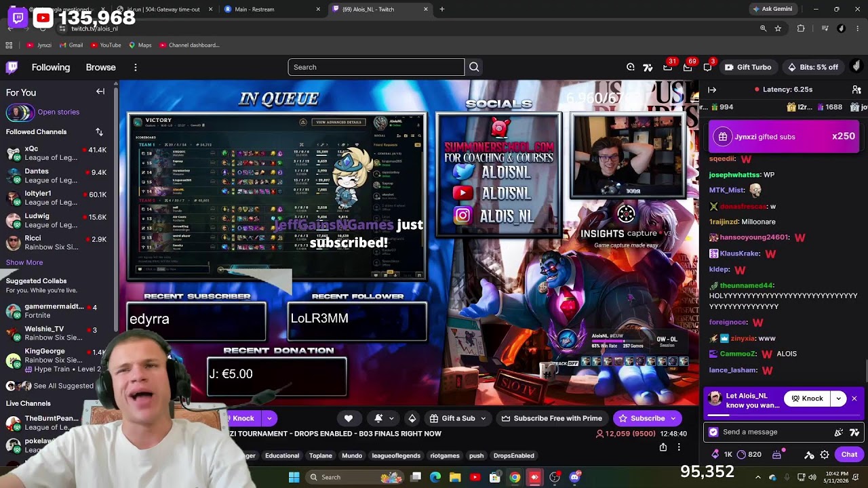Open 7TV emote menu in chat input

tap(854, 432)
